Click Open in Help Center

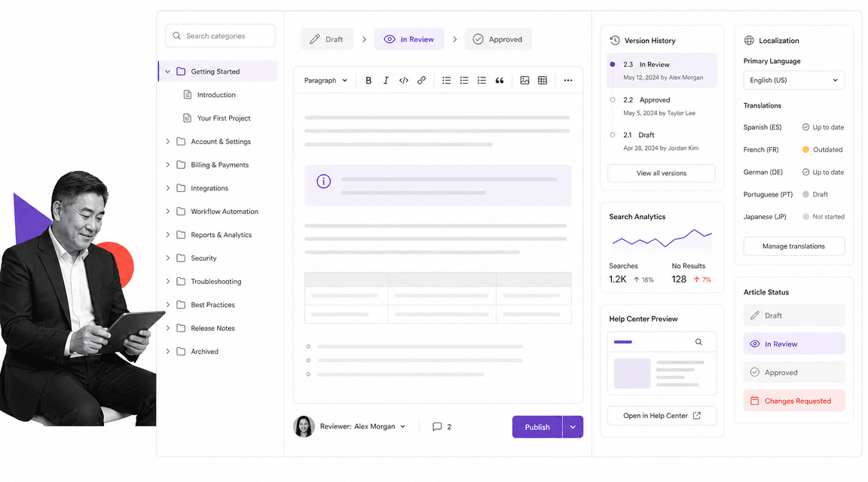[662, 416]
